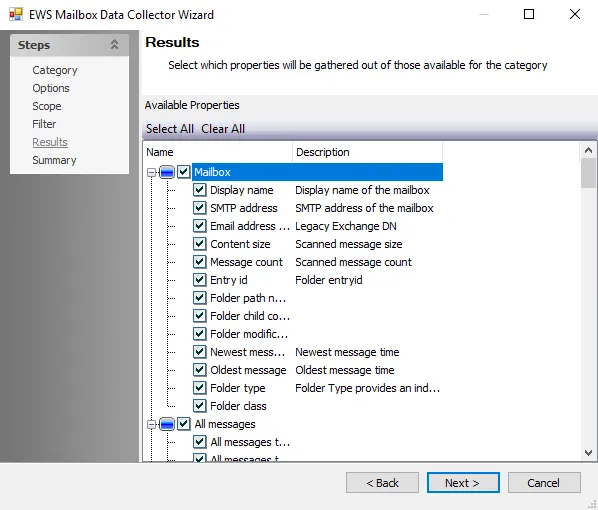The height and width of the screenshot is (510, 598).
Task: Go to the Scope step
Action: [x=47, y=106]
